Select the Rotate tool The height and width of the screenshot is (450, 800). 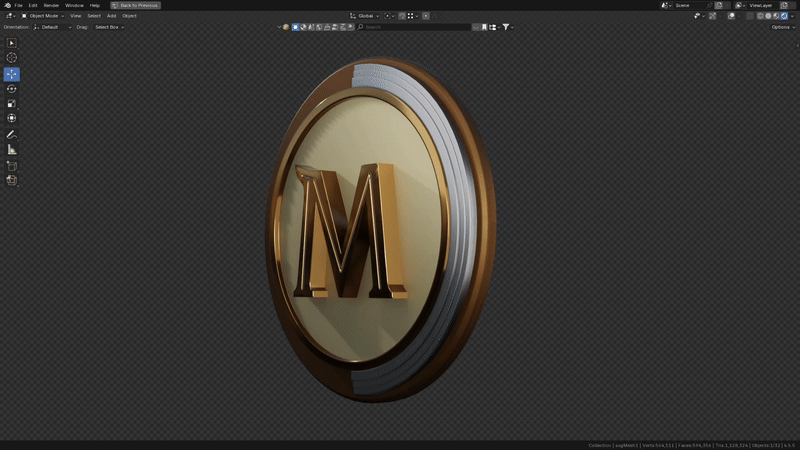click(11, 89)
